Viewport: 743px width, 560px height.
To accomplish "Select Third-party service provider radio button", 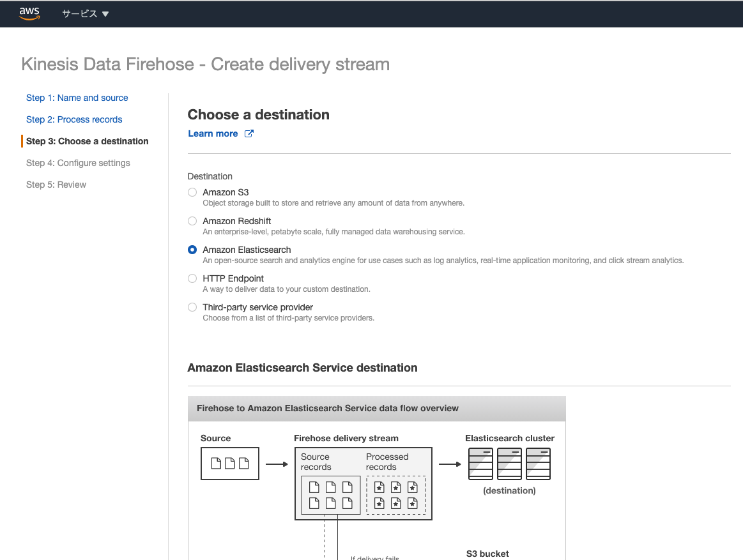I will pyautogui.click(x=192, y=308).
